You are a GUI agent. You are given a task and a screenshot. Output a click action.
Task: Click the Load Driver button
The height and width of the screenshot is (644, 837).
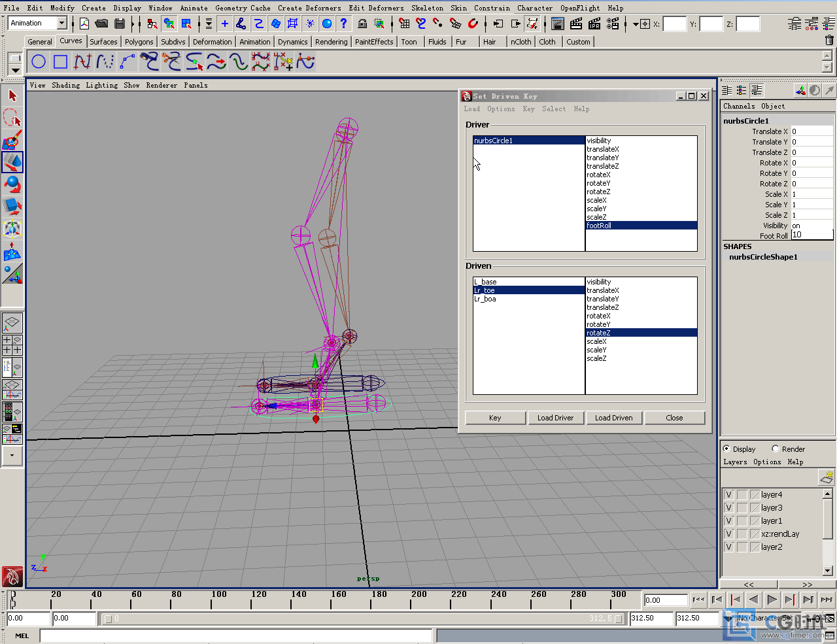[x=555, y=418]
